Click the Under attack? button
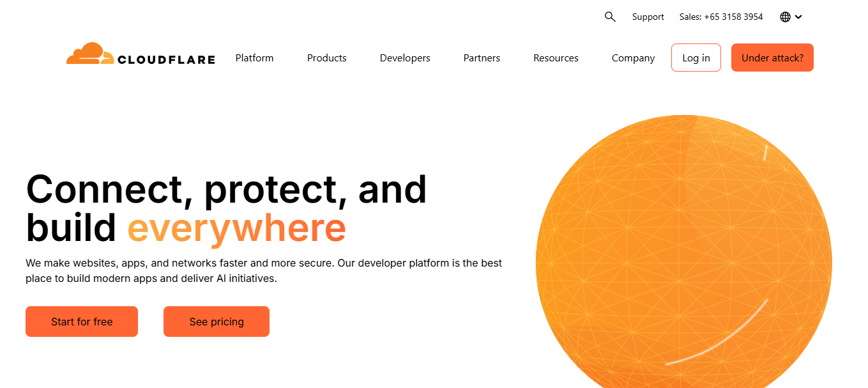This screenshot has width=868, height=388. (x=772, y=58)
